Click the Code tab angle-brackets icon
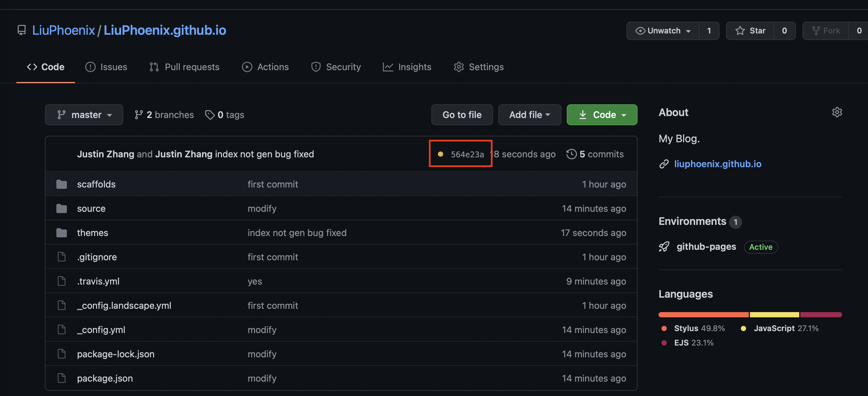Screen dimensions: 868x396 point(32,67)
